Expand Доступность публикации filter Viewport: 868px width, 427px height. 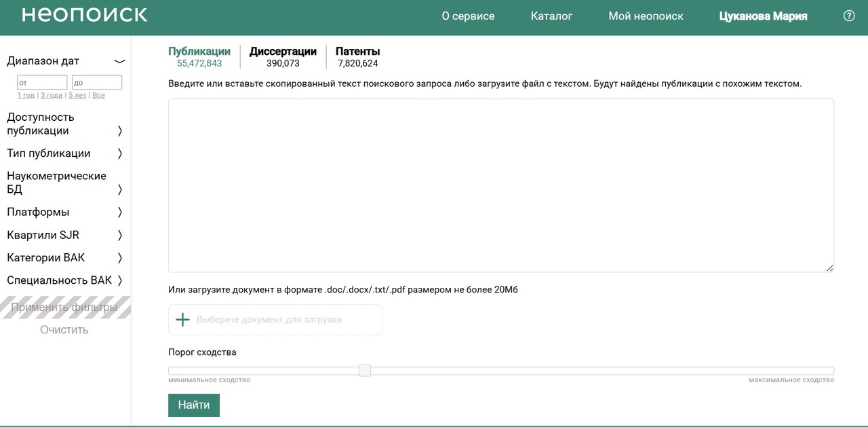[x=120, y=131]
